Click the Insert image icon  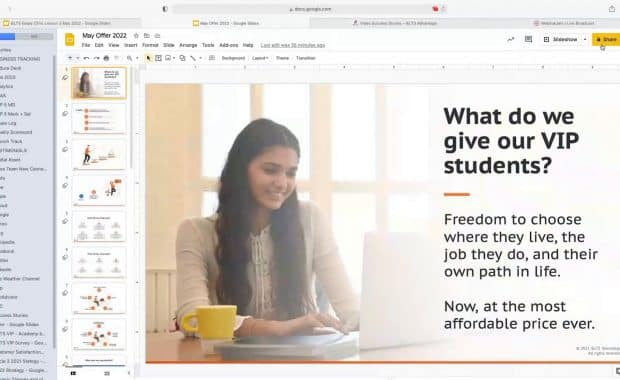pyautogui.click(x=168, y=58)
